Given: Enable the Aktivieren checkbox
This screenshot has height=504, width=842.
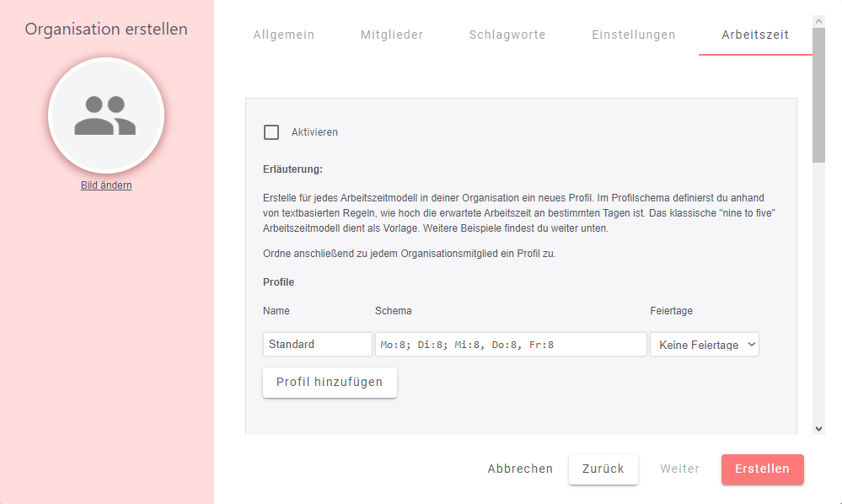Looking at the screenshot, I should 271,132.
